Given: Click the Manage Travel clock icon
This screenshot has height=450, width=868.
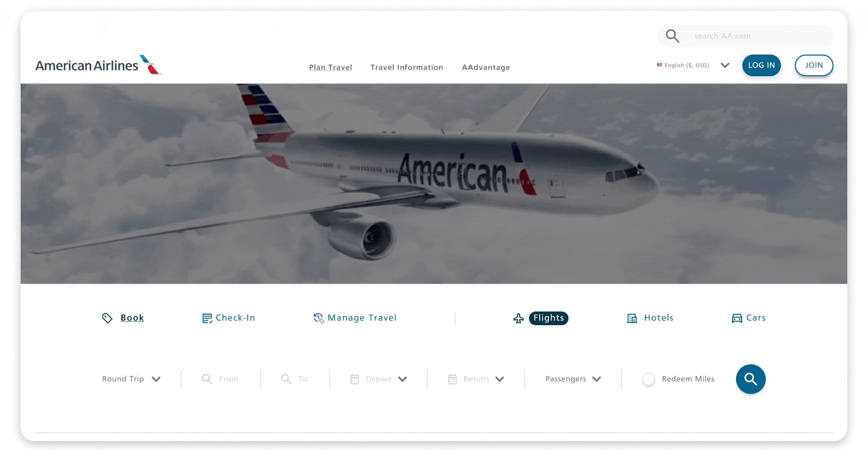Looking at the screenshot, I should click(x=318, y=318).
